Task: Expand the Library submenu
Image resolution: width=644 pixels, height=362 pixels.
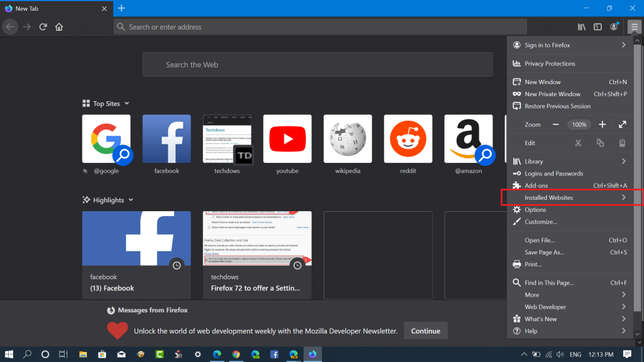Action: tap(570, 162)
